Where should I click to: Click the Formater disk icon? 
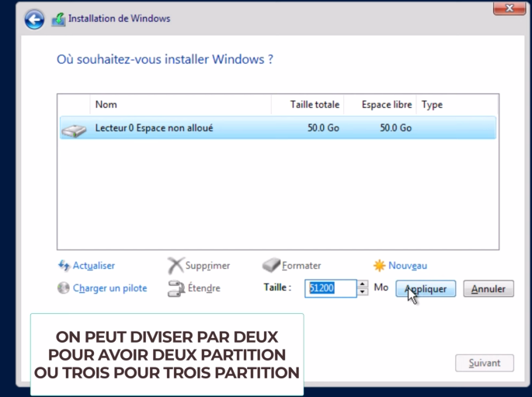tap(271, 265)
